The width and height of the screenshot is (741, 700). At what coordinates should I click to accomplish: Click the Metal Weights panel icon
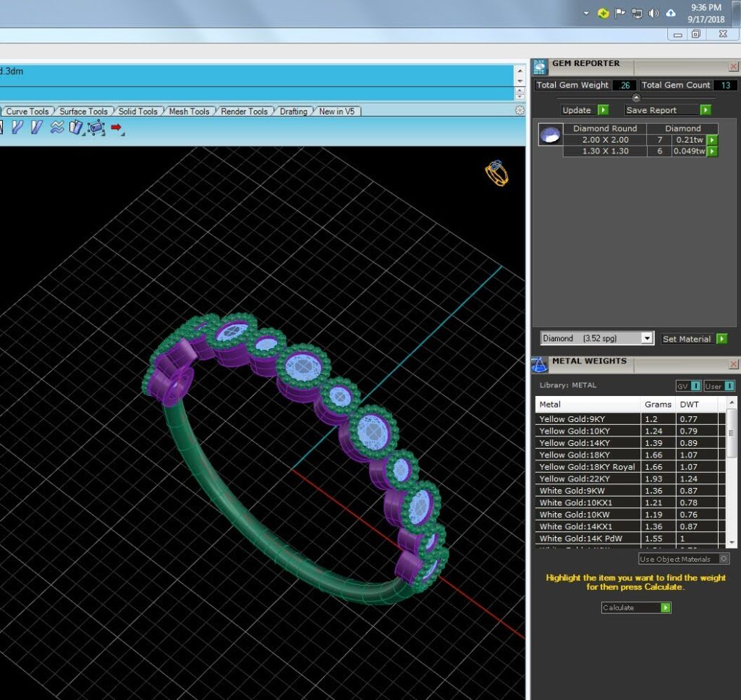click(539, 365)
